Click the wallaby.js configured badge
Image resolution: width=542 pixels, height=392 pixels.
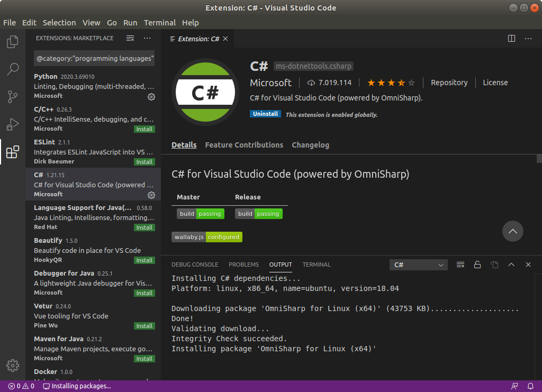coord(207,237)
